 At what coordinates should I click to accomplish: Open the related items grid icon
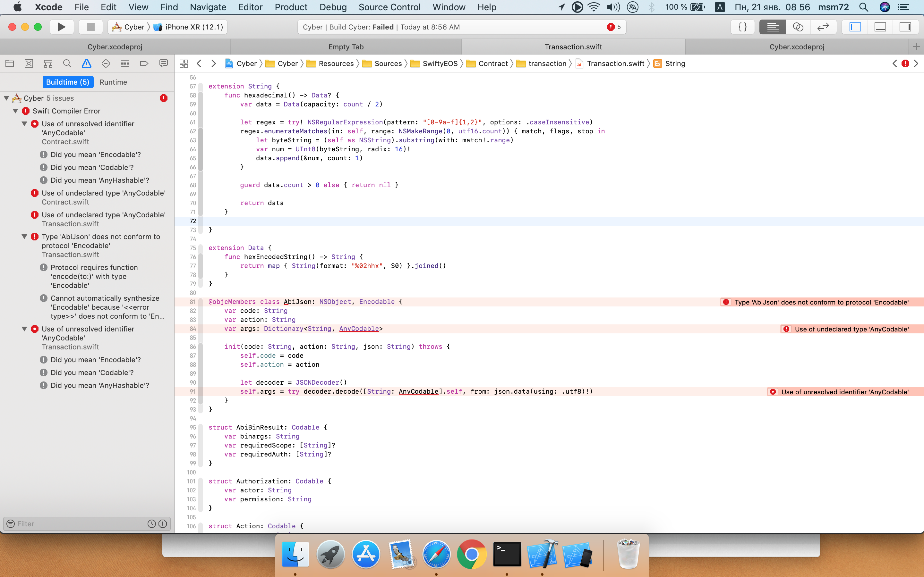[184, 64]
